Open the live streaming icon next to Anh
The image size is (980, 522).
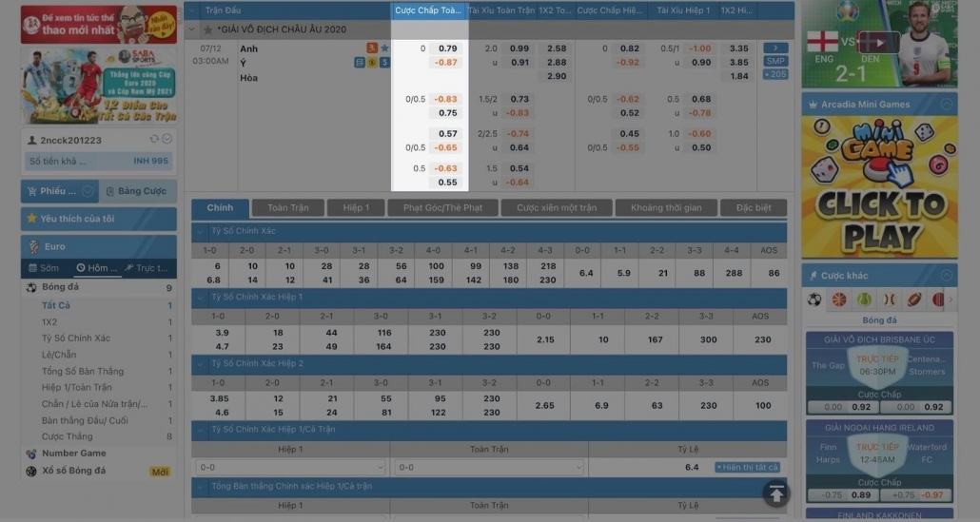[372, 48]
